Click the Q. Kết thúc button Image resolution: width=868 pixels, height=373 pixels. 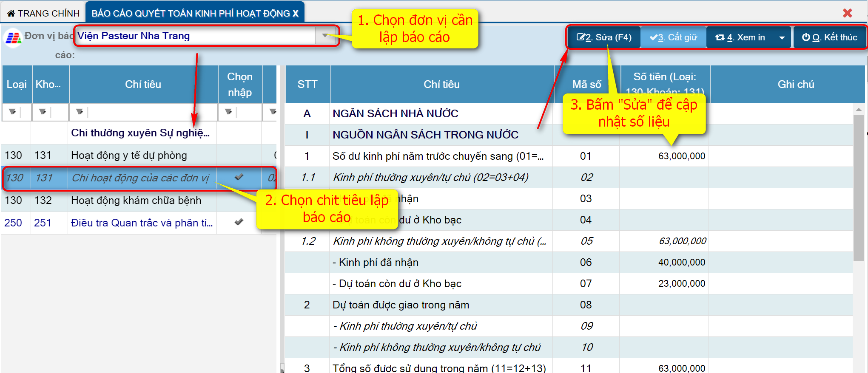click(x=829, y=37)
